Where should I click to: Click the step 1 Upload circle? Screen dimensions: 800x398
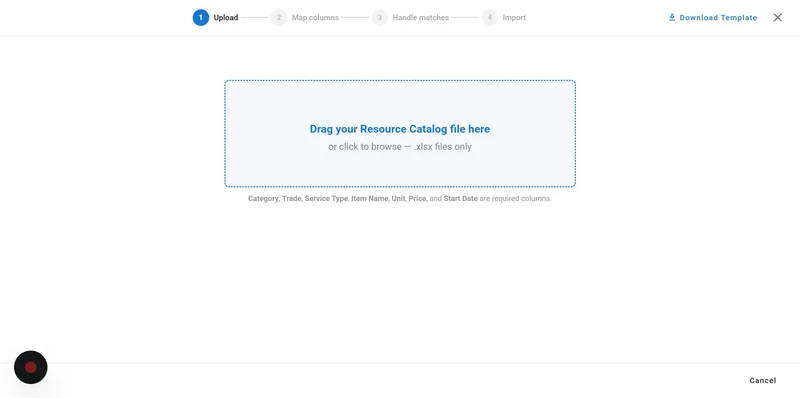(x=201, y=17)
